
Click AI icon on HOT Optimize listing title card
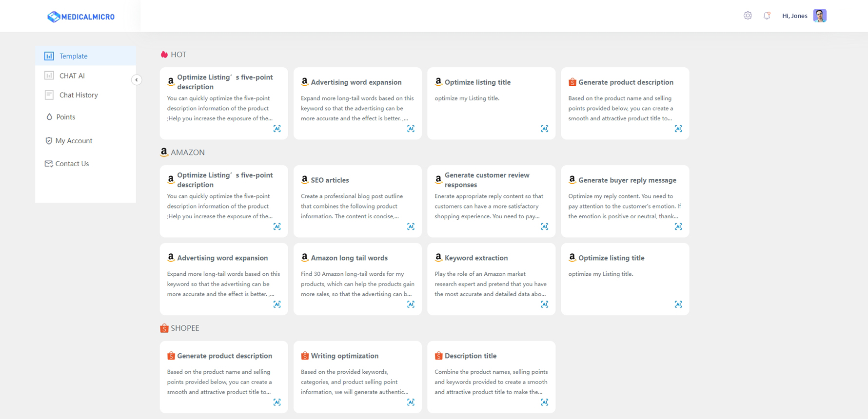click(x=544, y=129)
